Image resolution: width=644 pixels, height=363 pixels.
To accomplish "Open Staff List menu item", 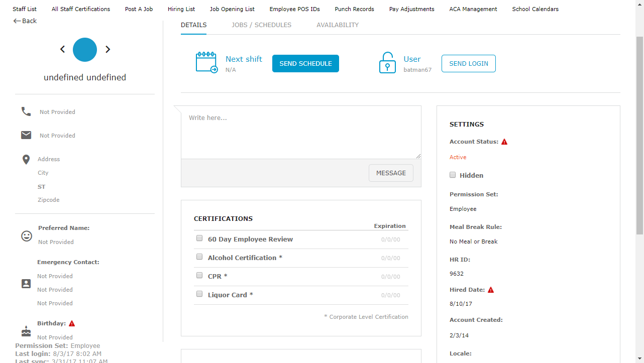I will coord(25,9).
